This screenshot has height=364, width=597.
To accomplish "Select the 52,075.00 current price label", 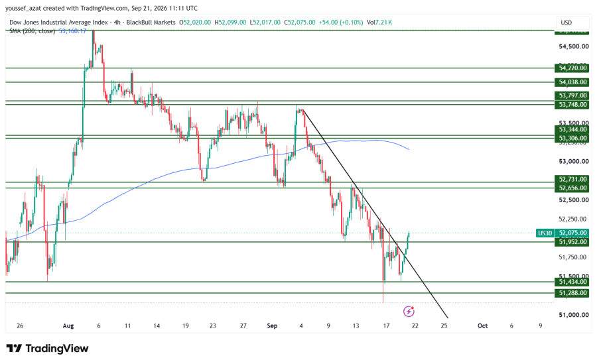I will coord(572,233).
